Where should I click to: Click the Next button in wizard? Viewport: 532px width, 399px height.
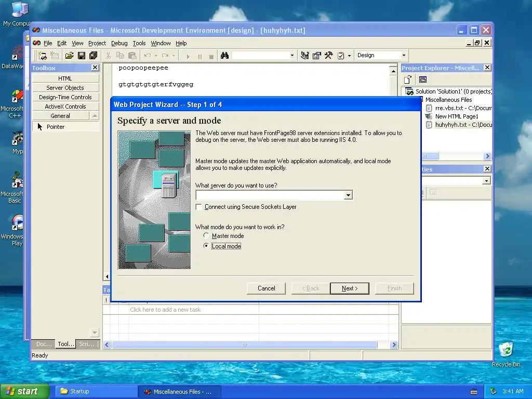[x=350, y=288]
